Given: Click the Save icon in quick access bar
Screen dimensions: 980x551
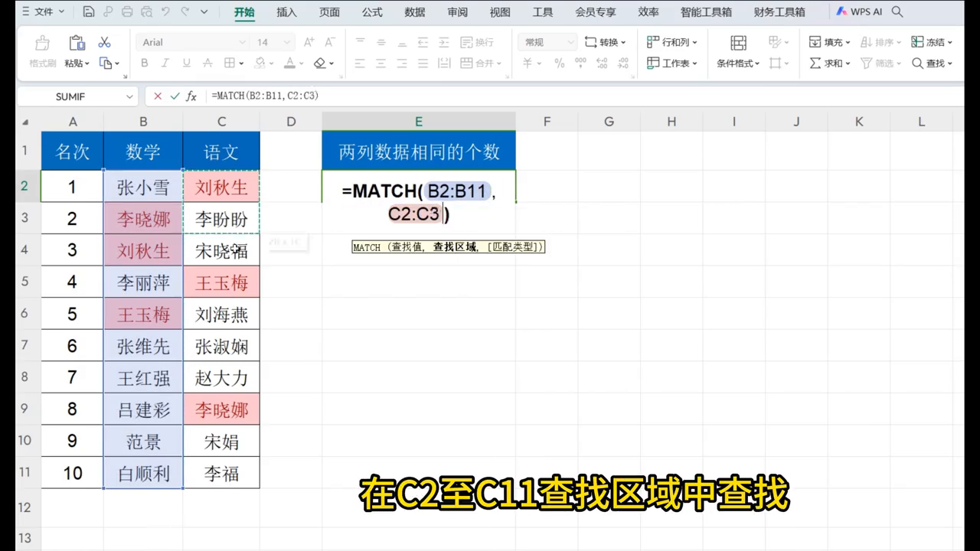Looking at the screenshot, I should (89, 12).
